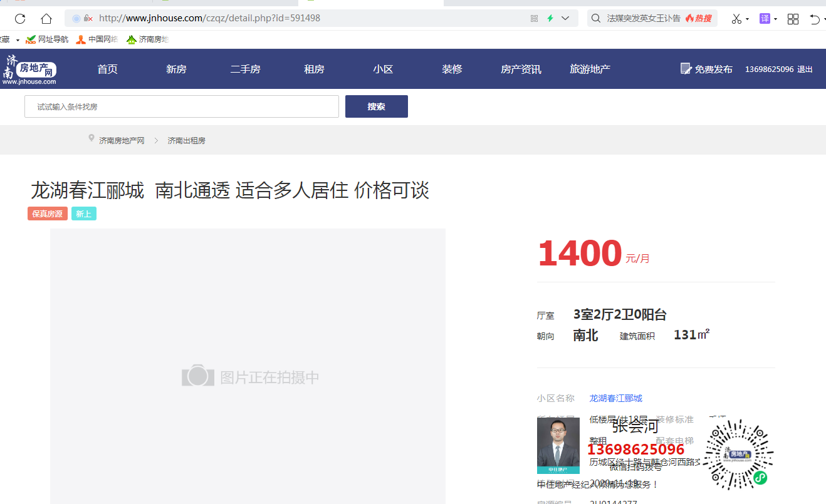Open the scissors screenshot tool
The height and width of the screenshot is (504, 826).
(736, 19)
